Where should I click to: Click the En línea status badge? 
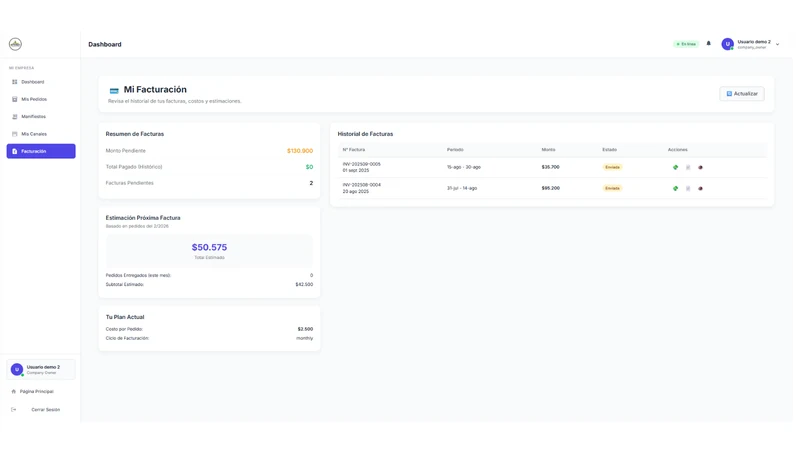686,44
